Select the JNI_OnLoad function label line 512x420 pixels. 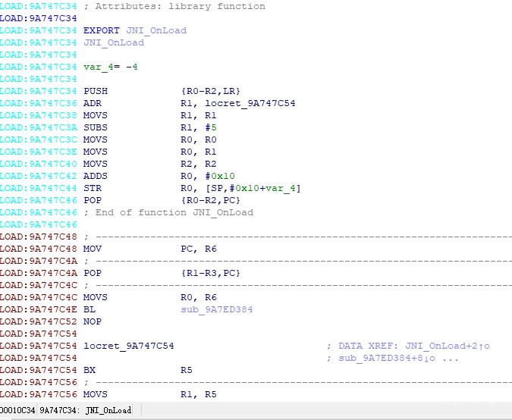coord(114,42)
